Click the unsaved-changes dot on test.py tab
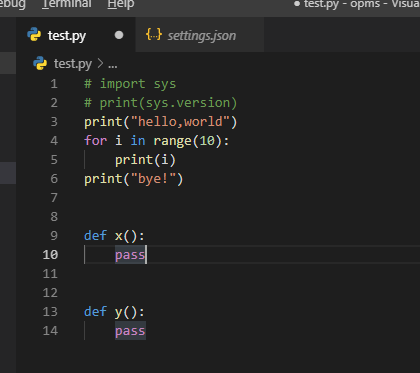Viewport: 420px width, 373px height. [119, 35]
